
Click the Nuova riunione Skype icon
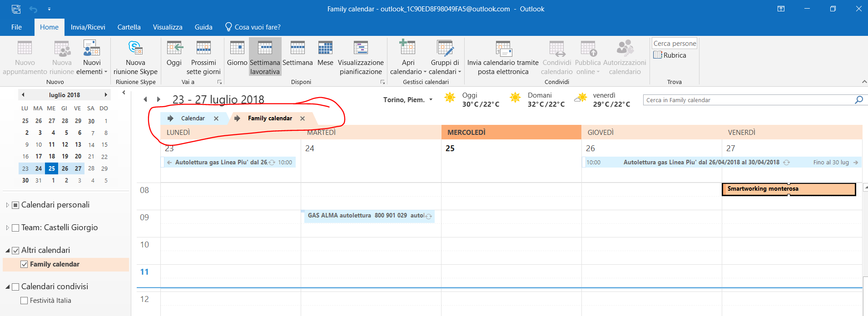(x=135, y=48)
